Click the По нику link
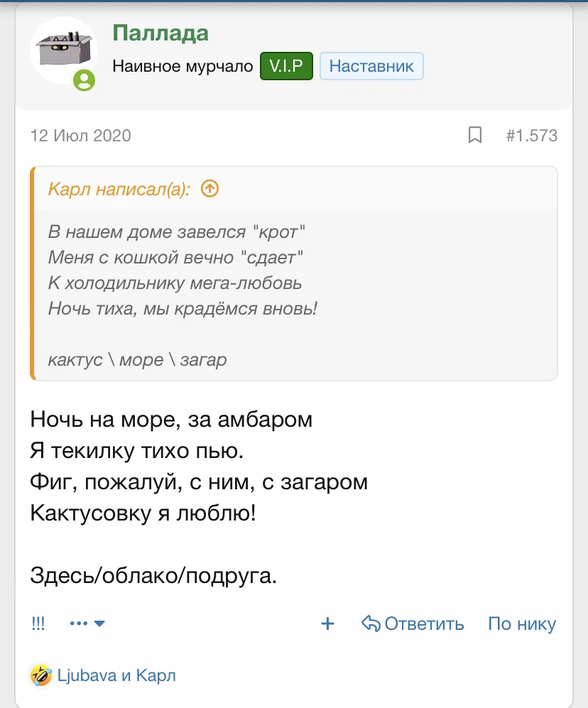Screen dimensions: 588x708 pyautogui.click(x=522, y=624)
